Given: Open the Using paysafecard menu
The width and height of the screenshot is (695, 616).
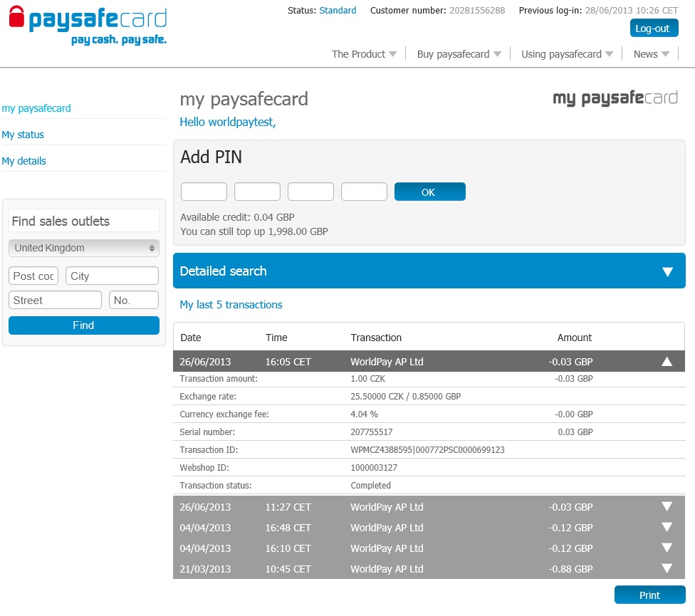Looking at the screenshot, I should (x=567, y=54).
